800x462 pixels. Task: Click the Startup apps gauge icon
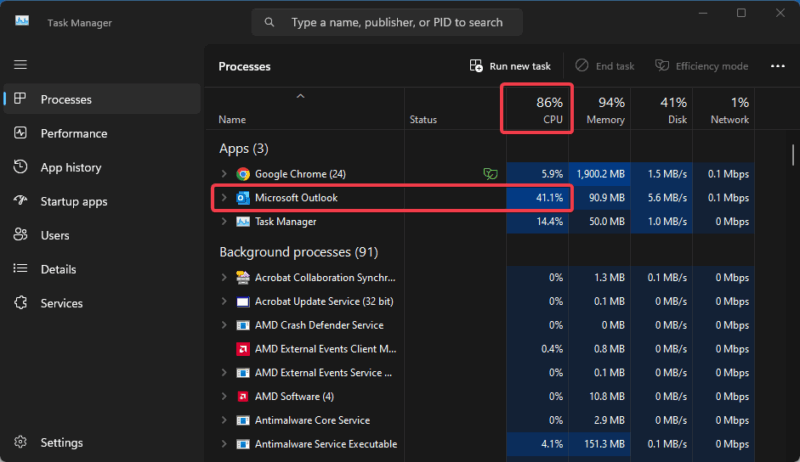point(20,200)
